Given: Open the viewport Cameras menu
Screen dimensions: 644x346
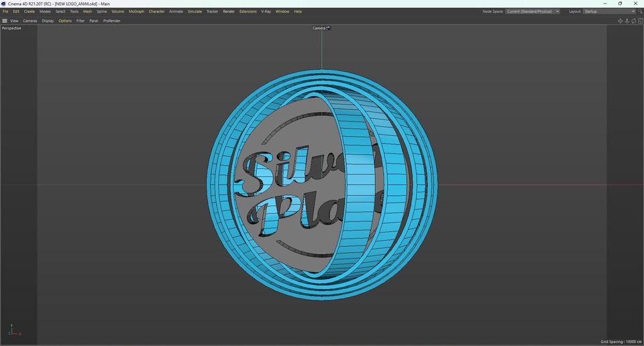Looking at the screenshot, I should tap(30, 21).
